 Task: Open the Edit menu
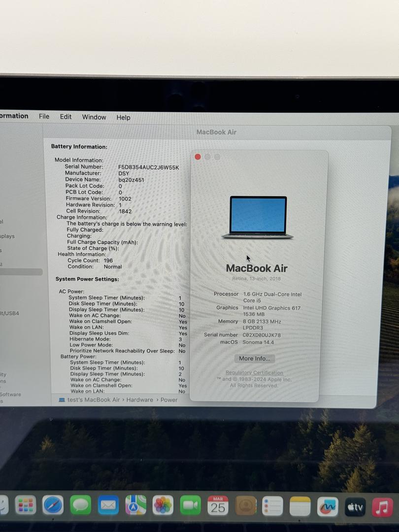(x=66, y=117)
